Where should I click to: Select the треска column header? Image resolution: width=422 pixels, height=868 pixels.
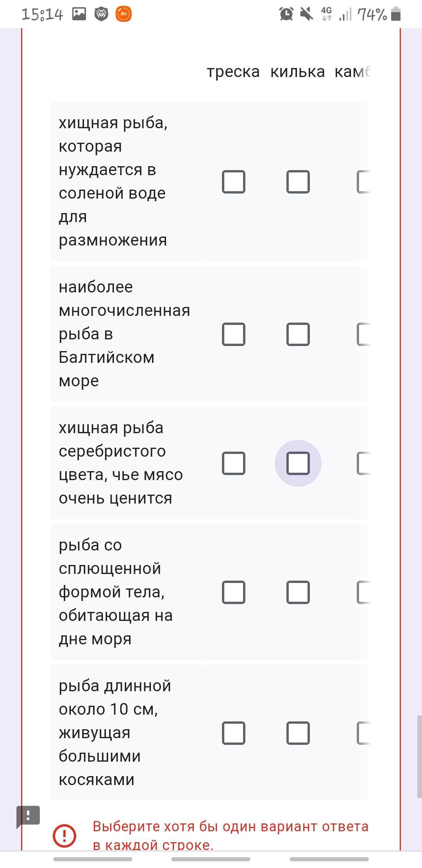point(233,72)
